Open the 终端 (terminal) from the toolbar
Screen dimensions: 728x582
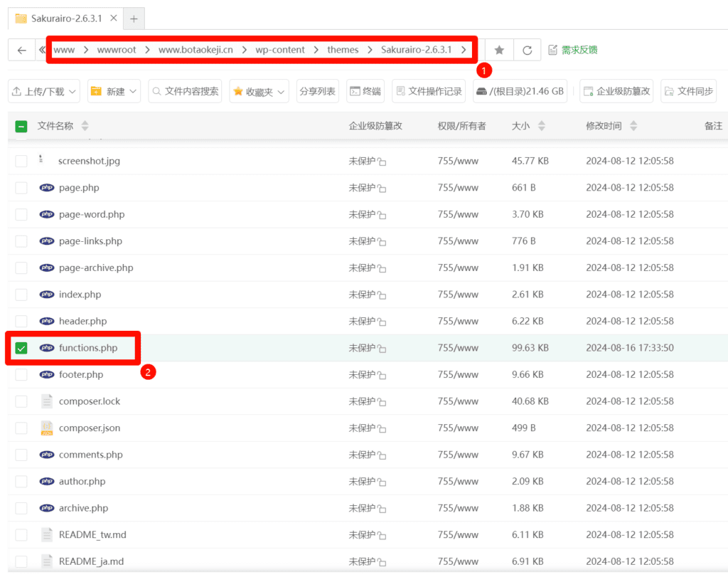tap(365, 90)
